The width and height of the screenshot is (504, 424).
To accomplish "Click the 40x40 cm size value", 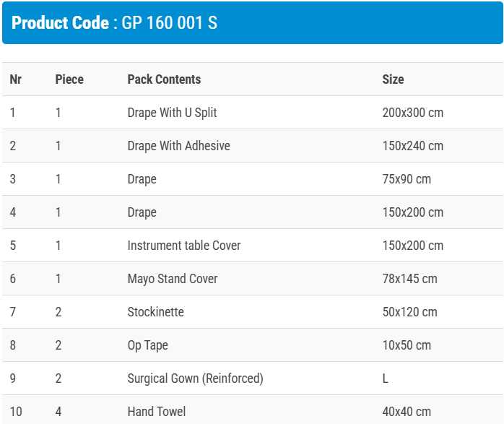I will tap(407, 412).
